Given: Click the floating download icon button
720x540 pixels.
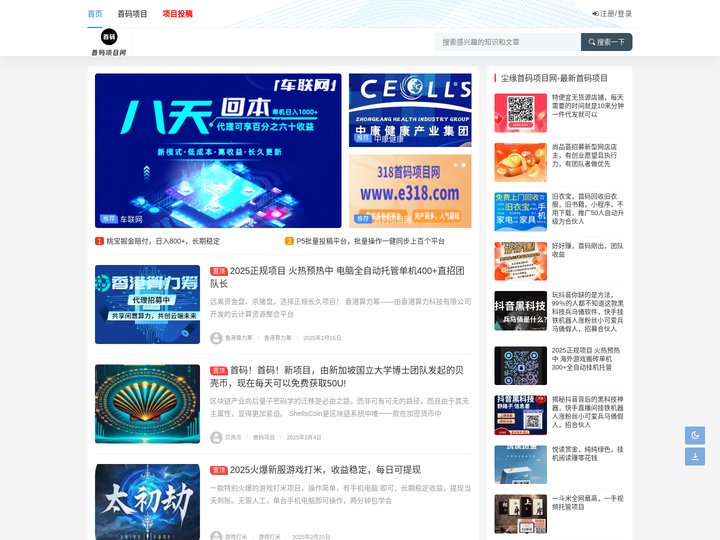Looking at the screenshot, I should coord(695,456).
